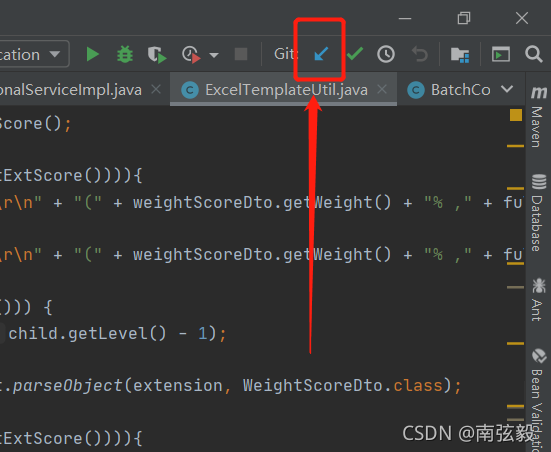The image size is (551, 452).
Task: Open the run configuration dropdown ending in 'cation'
Action: (34, 54)
